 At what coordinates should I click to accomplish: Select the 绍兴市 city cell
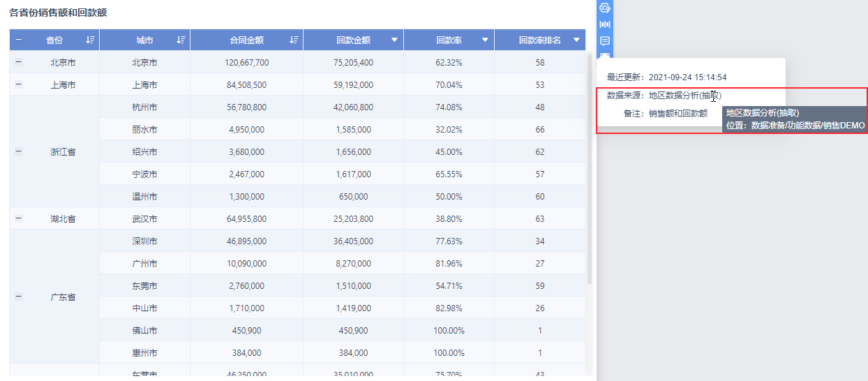point(144,151)
